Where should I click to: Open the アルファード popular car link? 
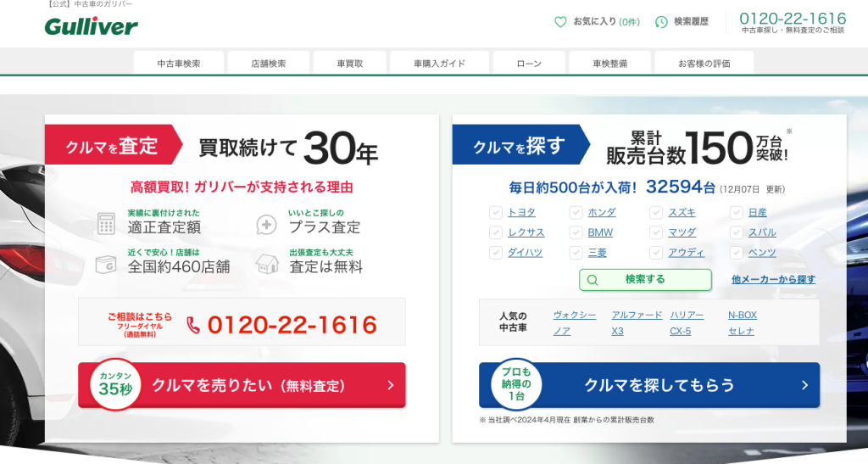click(637, 315)
